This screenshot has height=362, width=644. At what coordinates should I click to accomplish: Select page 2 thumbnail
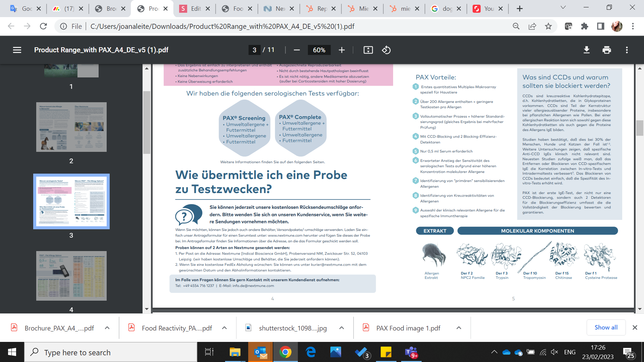71,127
